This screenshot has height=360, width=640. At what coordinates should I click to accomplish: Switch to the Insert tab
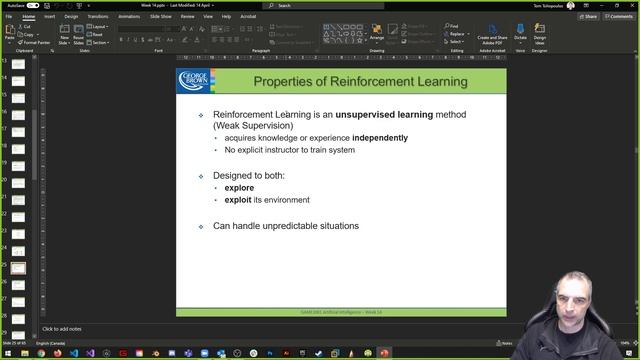[x=49, y=16]
